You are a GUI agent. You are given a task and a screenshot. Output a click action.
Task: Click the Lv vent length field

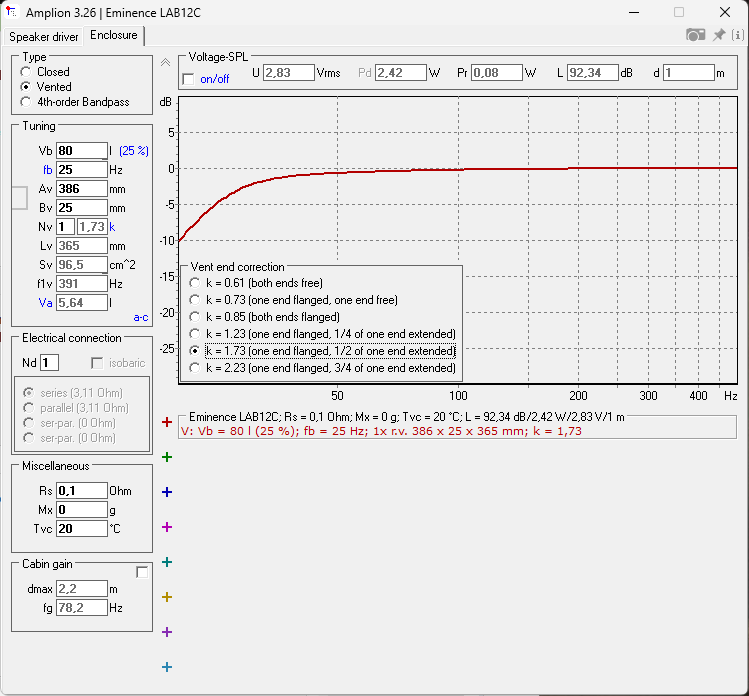(82, 246)
